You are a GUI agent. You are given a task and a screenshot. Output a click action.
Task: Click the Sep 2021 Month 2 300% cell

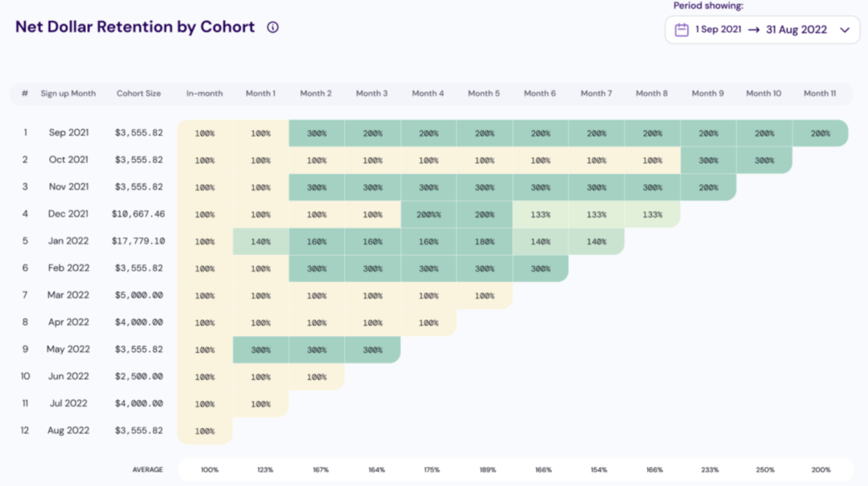click(x=317, y=133)
